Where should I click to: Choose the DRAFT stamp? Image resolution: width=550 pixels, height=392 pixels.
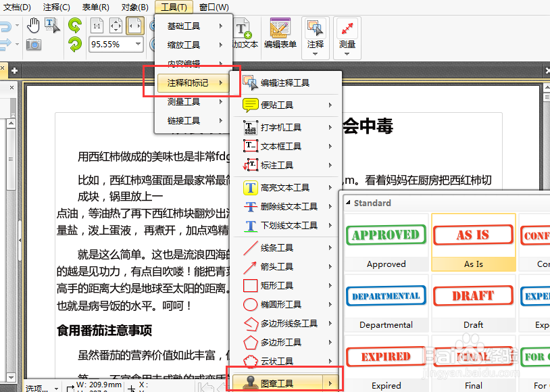(x=473, y=296)
